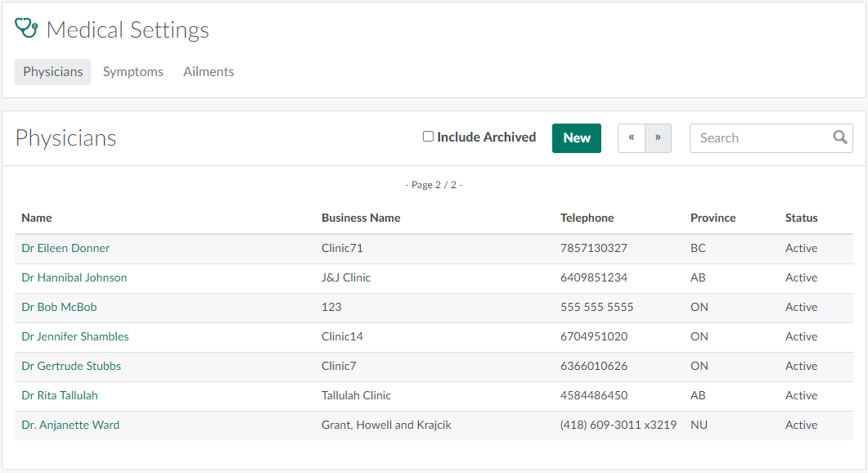Open Dr Rita Tallulah's record
868x473 pixels.
[x=60, y=395]
